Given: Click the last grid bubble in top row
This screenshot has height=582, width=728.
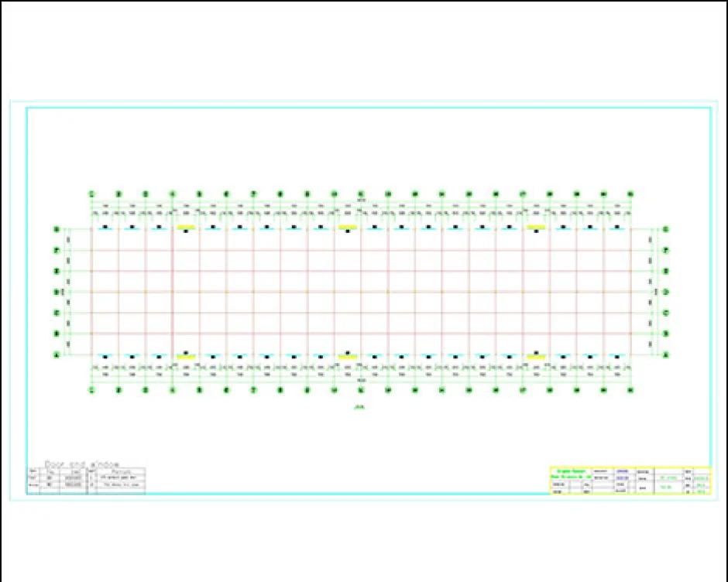Looking at the screenshot, I should coord(630,194).
